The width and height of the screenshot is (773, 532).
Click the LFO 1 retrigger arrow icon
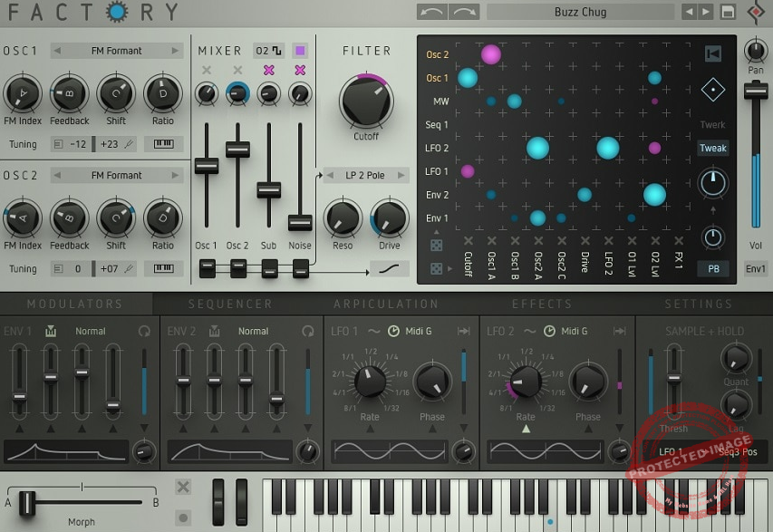pyautogui.click(x=463, y=332)
